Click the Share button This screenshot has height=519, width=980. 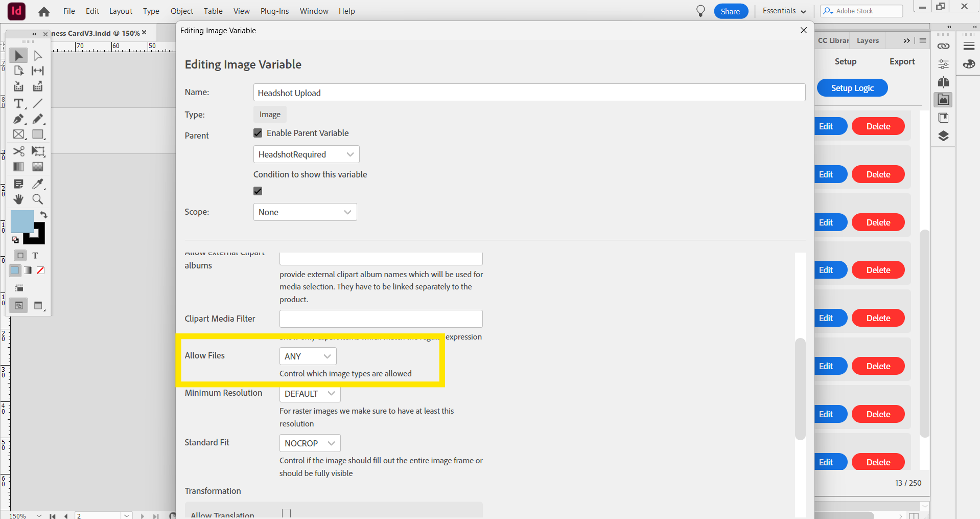(x=730, y=11)
